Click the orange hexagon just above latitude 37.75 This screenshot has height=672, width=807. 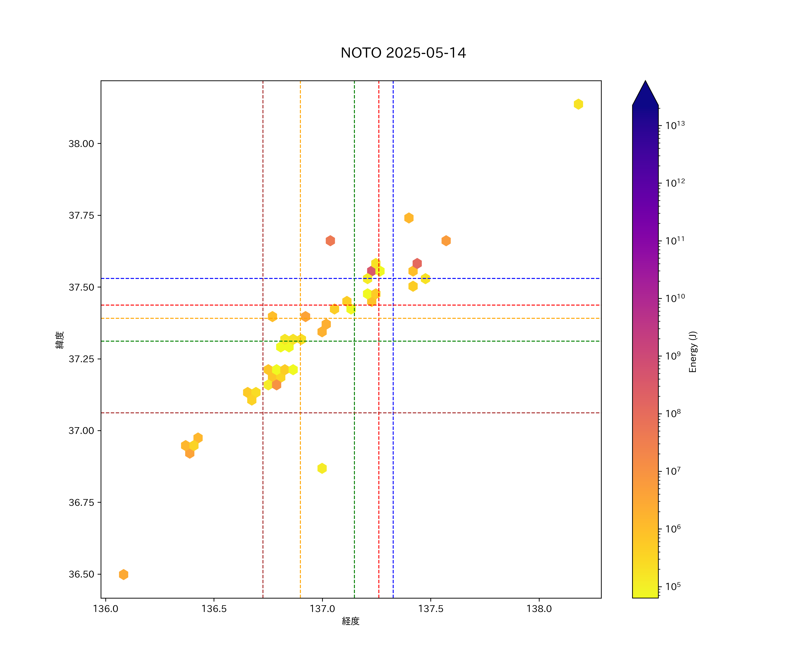pos(409,218)
